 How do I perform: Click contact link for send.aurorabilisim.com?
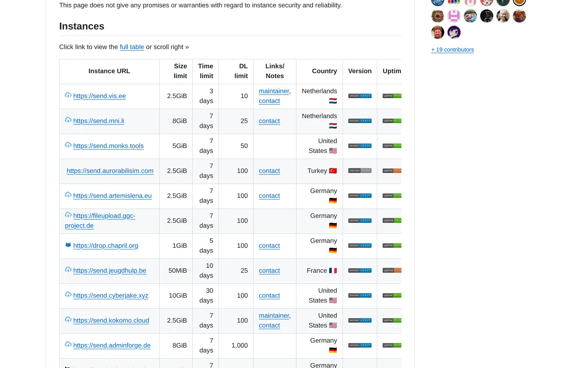click(x=269, y=171)
